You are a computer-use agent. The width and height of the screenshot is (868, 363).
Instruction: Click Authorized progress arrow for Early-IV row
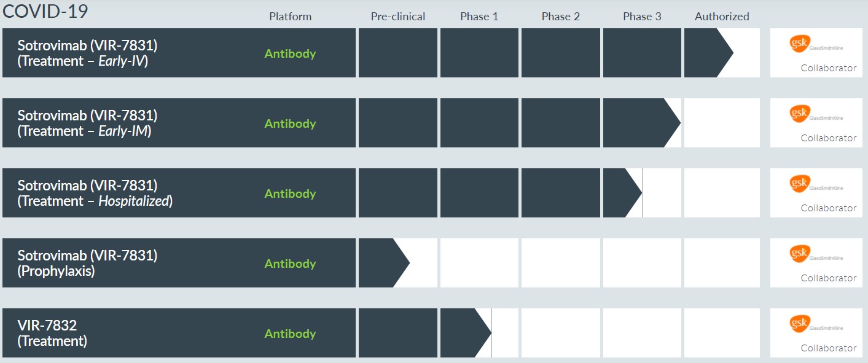tap(708, 53)
